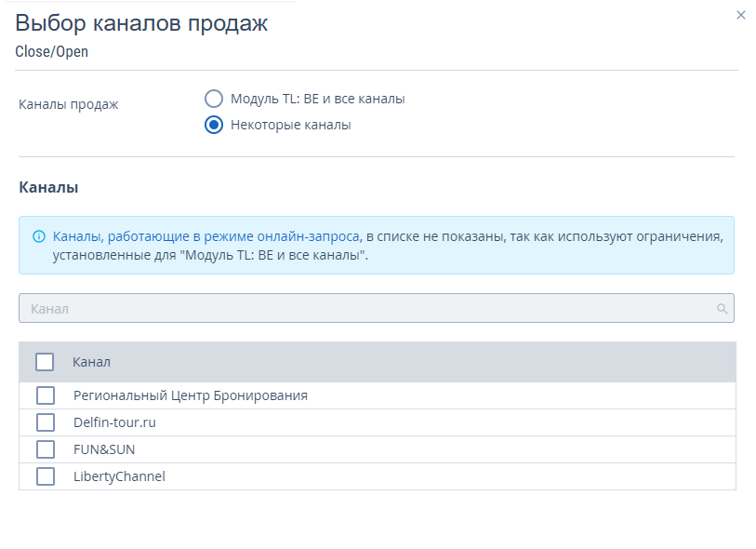The width and height of the screenshot is (756, 549).
Task: Open the "Каналы, работающие в режиме онлайн-запроса" link
Action: pyautogui.click(x=206, y=236)
